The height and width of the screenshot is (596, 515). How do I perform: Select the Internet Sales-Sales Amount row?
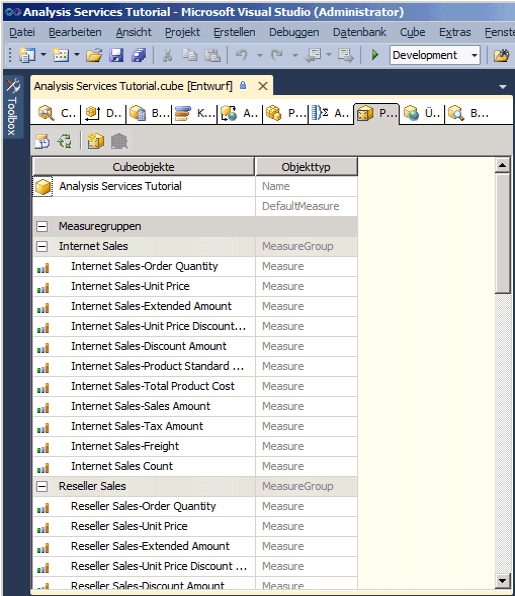click(x=195, y=407)
